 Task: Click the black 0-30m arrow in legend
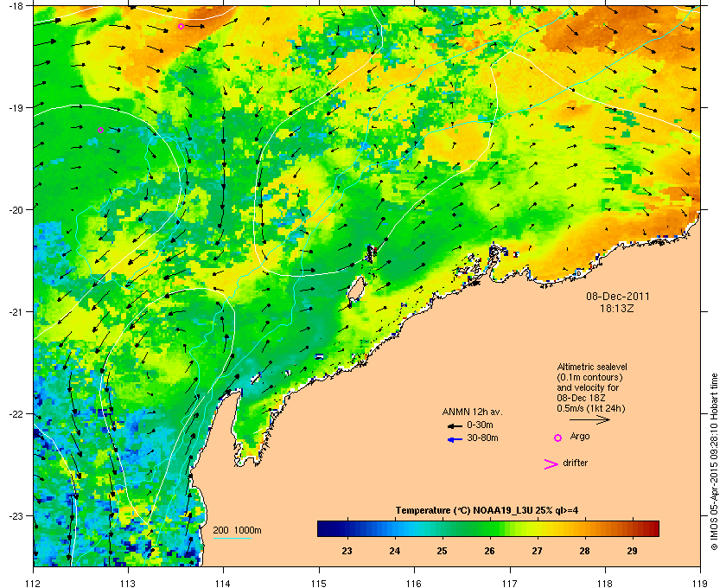[x=455, y=425]
